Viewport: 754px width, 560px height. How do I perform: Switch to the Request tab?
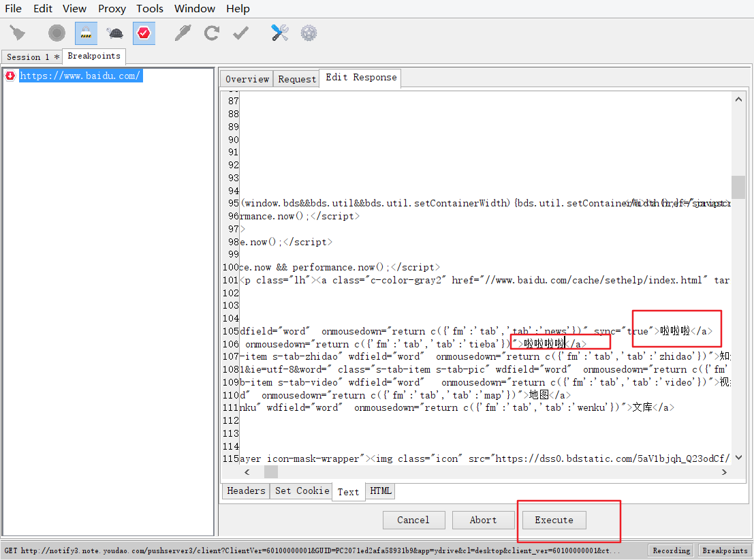click(x=297, y=80)
